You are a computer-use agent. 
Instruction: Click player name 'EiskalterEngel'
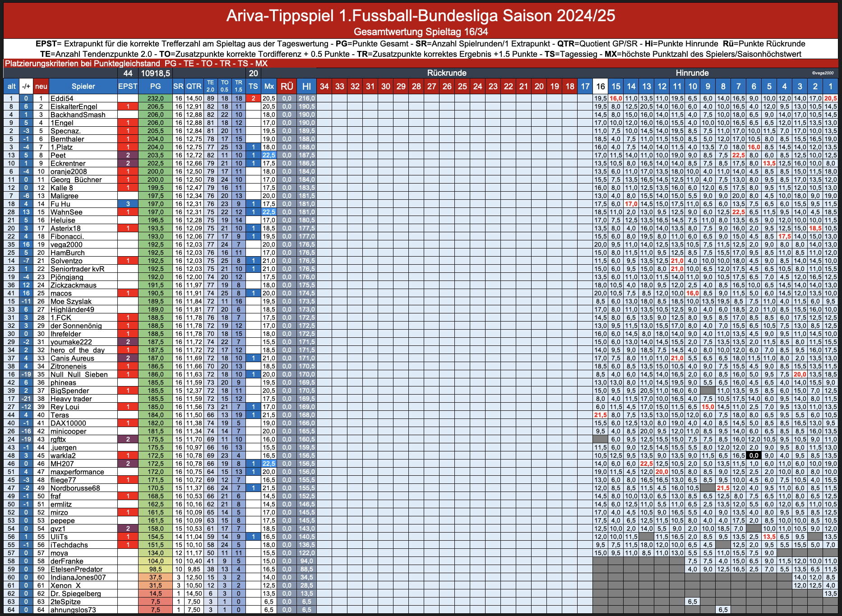[74, 106]
